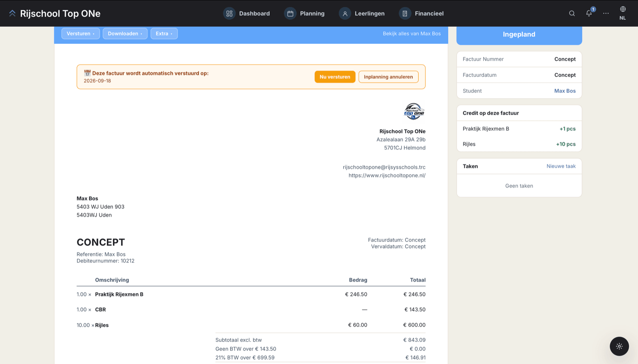The height and width of the screenshot is (364, 638).
Task: Click the Planning calendar icon
Action: (290, 14)
